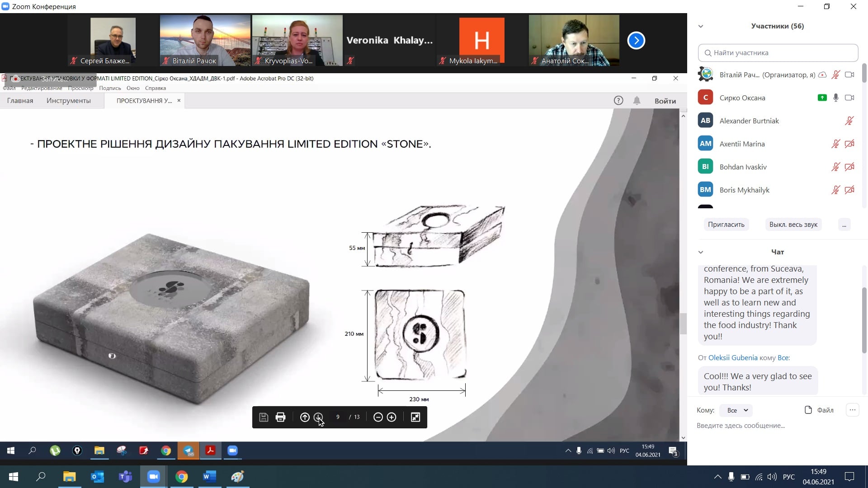The width and height of the screenshot is (868, 488).
Task: Click the blue next-participants arrow in the video strip
Action: 636,41
